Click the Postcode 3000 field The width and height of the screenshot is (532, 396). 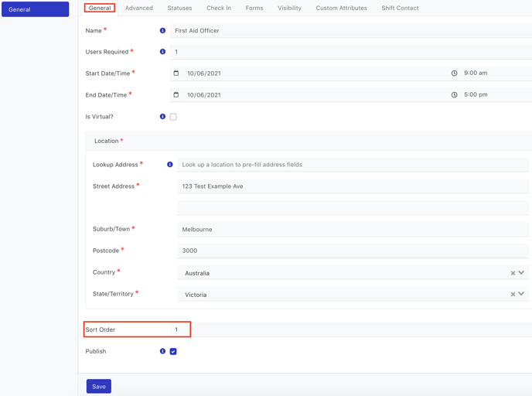coord(353,251)
